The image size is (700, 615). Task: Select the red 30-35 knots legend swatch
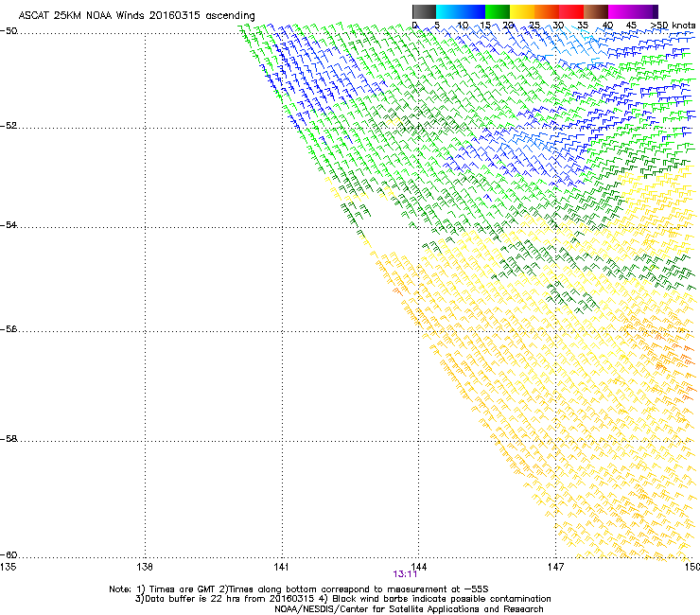tap(571, 11)
